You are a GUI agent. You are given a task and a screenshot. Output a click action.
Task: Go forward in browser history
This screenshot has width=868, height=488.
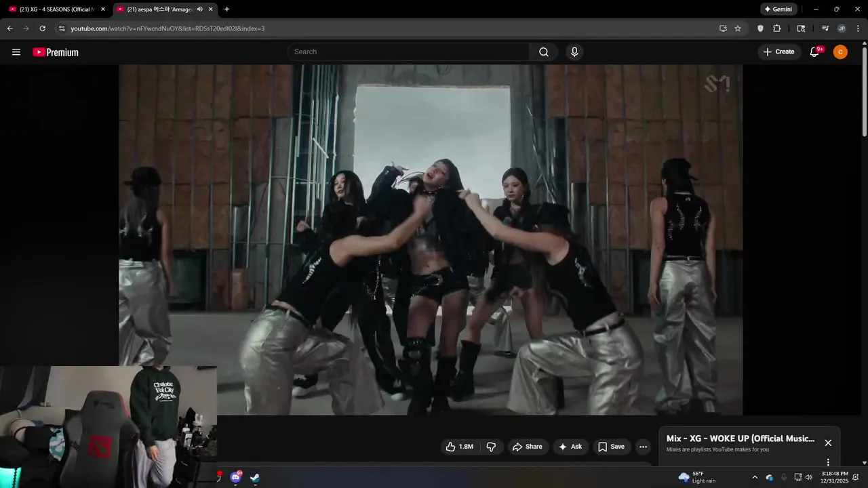point(26,28)
